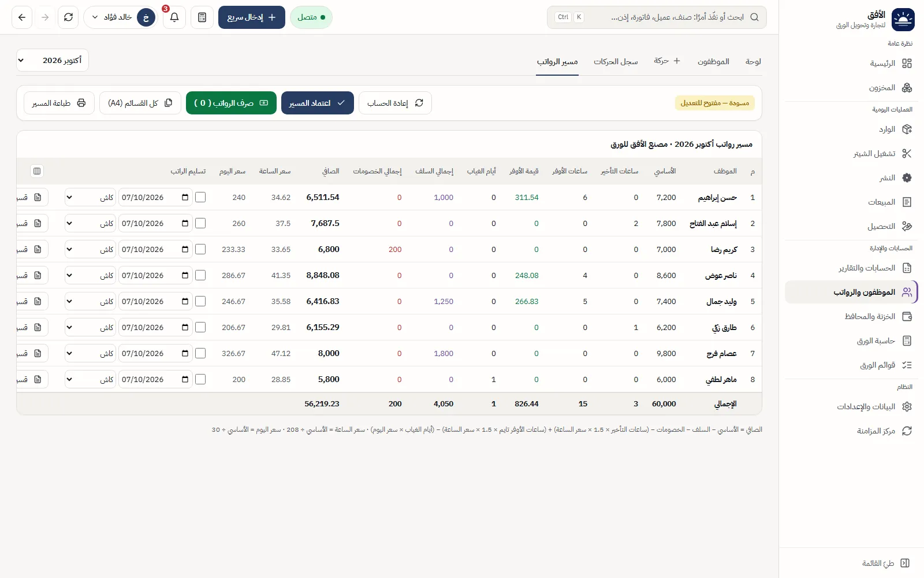Click the forward arrow navigation icon
924x578 pixels.
click(45, 17)
